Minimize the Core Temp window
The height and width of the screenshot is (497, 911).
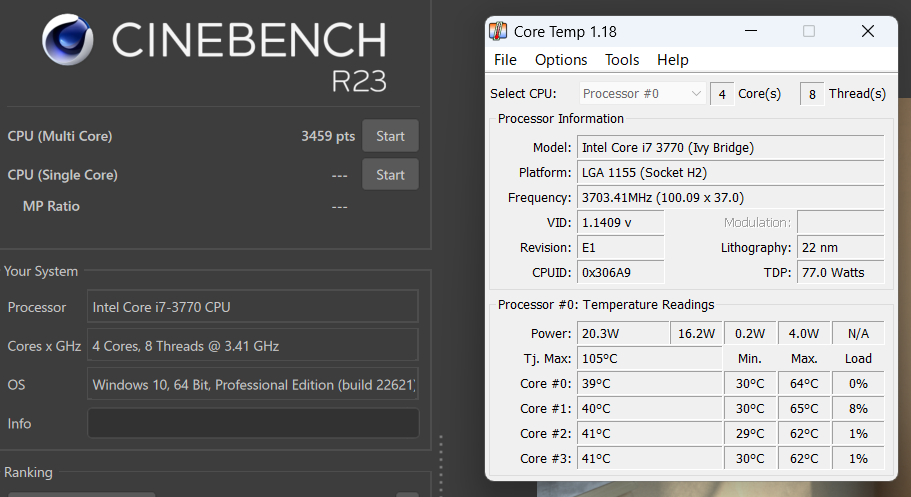click(751, 31)
